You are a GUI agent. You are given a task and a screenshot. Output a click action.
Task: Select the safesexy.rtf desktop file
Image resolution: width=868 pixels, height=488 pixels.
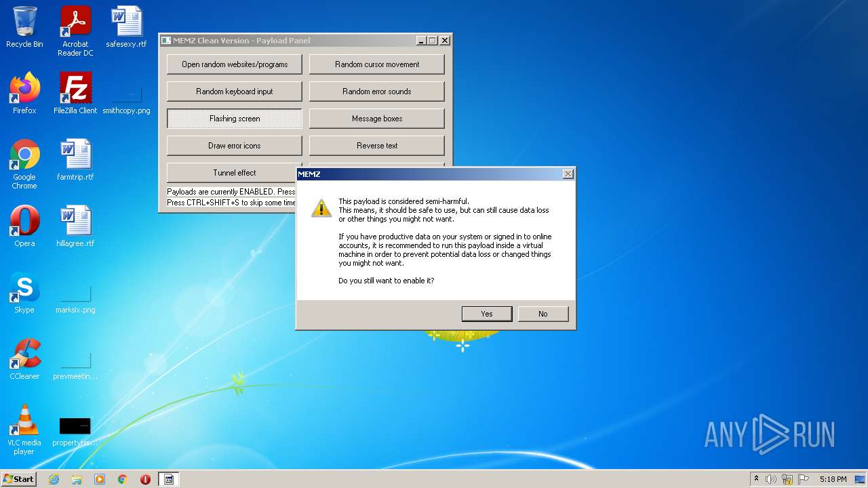[126, 27]
